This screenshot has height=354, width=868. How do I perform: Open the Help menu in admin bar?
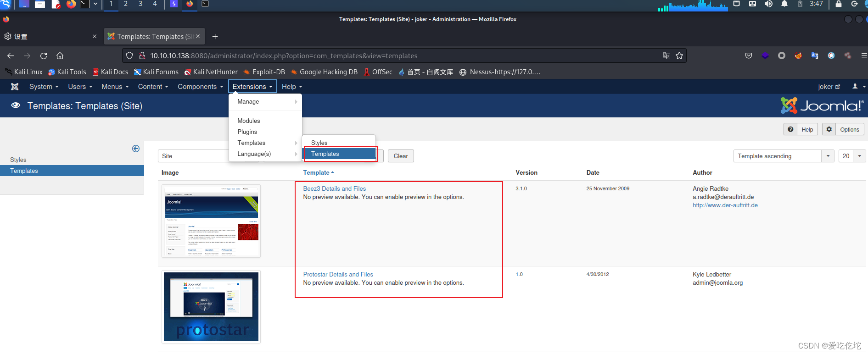[292, 87]
